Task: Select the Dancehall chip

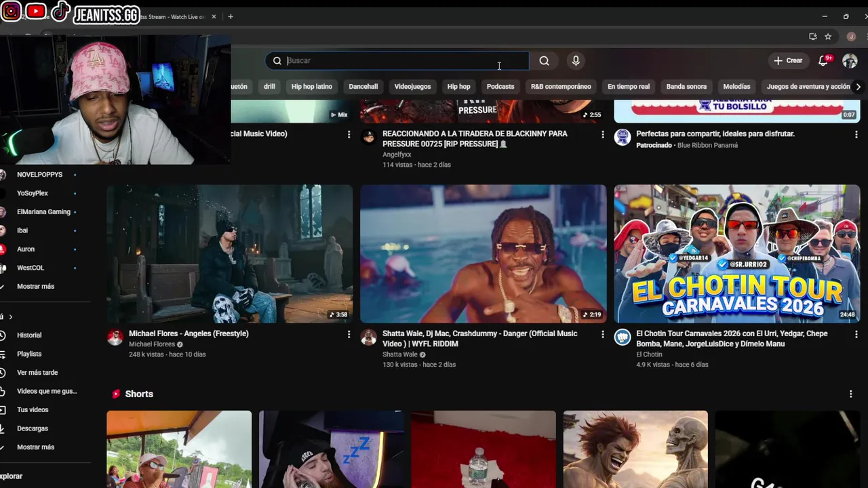Action: click(x=363, y=87)
